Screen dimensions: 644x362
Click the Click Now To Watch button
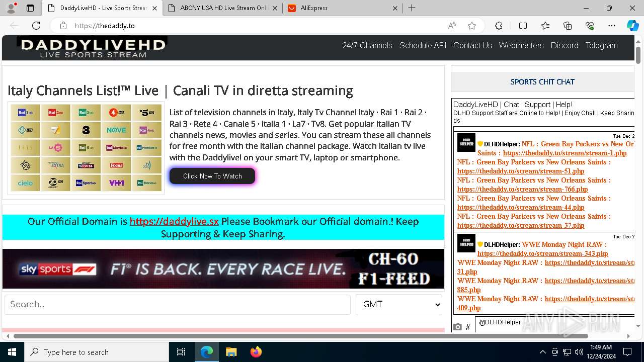[x=212, y=176]
